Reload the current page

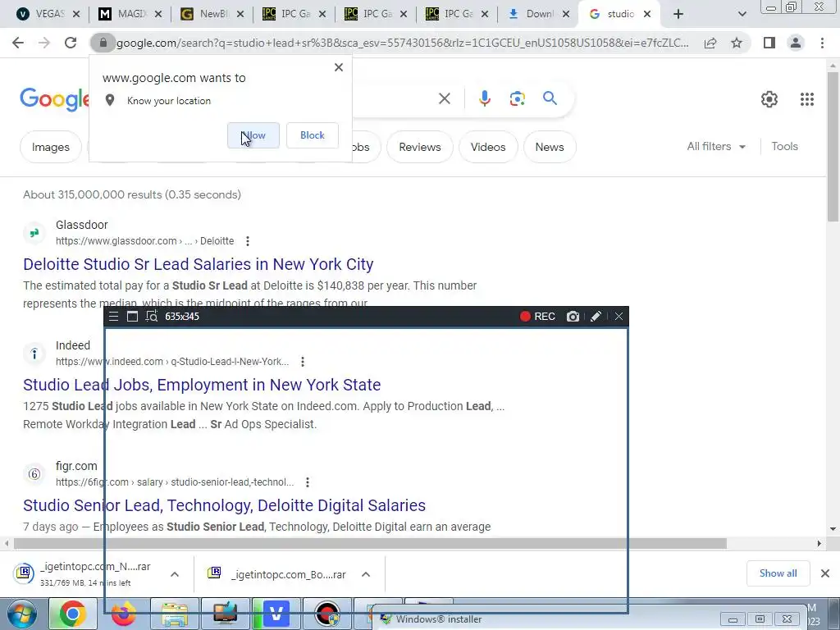pos(71,43)
